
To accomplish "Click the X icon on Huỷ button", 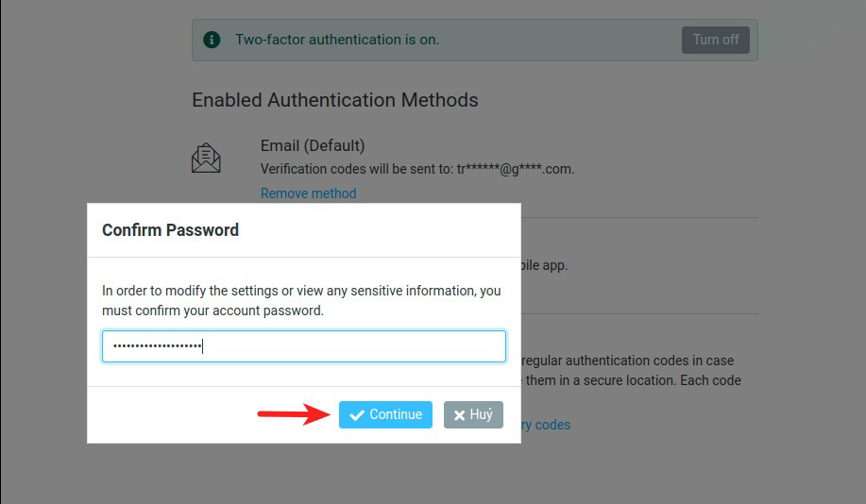I will (x=459, y=415).
